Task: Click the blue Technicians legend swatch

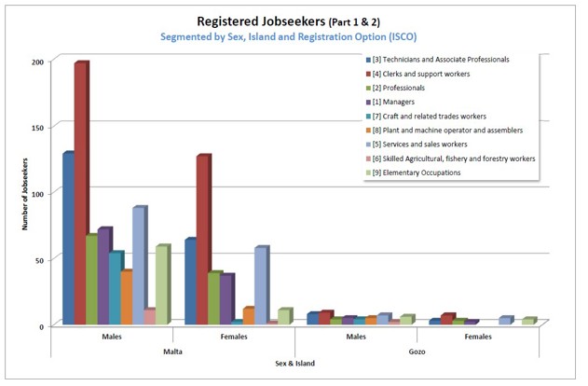Action: pyautogui.click(x=368, y=60)
